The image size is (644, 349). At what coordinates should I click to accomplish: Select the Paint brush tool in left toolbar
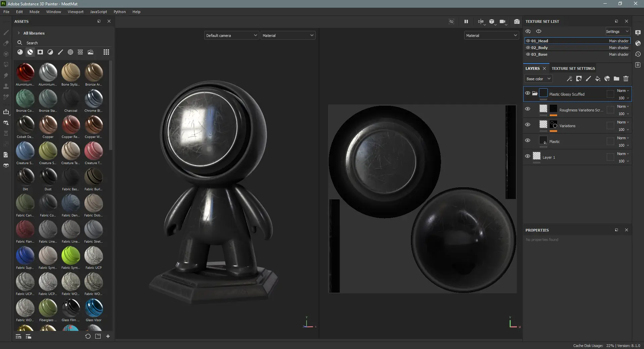click(x=6, y=33)
